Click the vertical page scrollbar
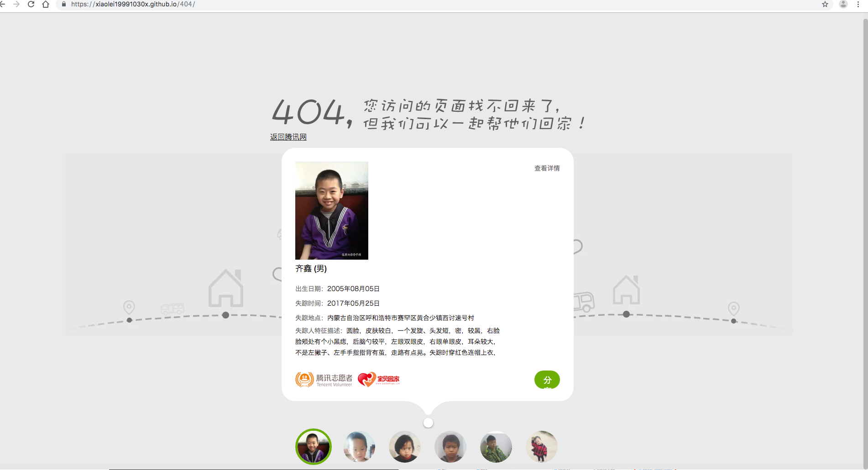This screenshot has width=868, height=470. pos(865,228)
